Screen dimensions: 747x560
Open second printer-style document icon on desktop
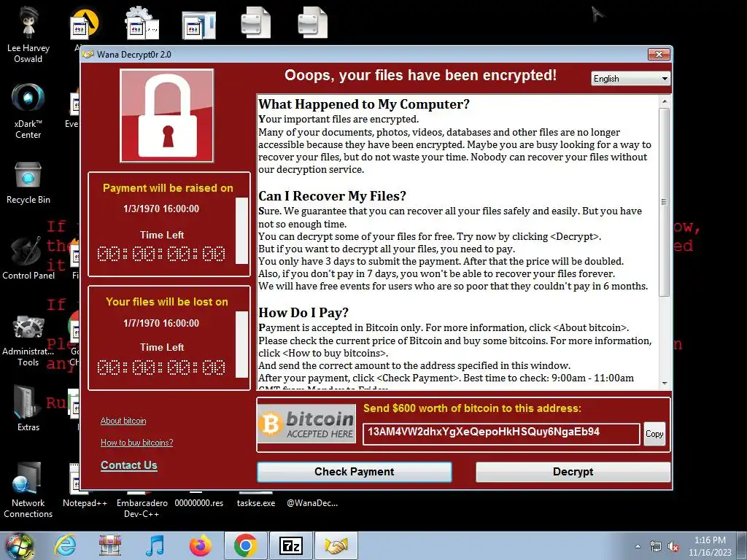[x=312, y=22]
